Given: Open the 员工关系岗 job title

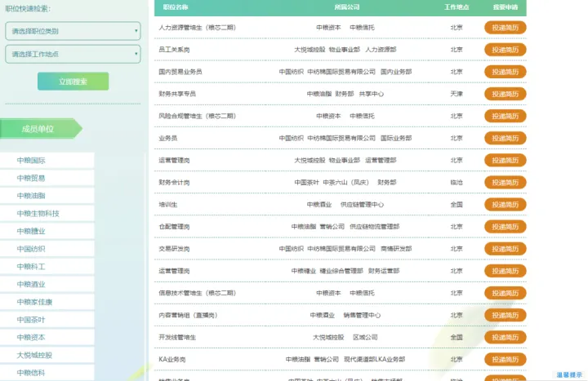Looking at the screenshot, I should (174, 50).
